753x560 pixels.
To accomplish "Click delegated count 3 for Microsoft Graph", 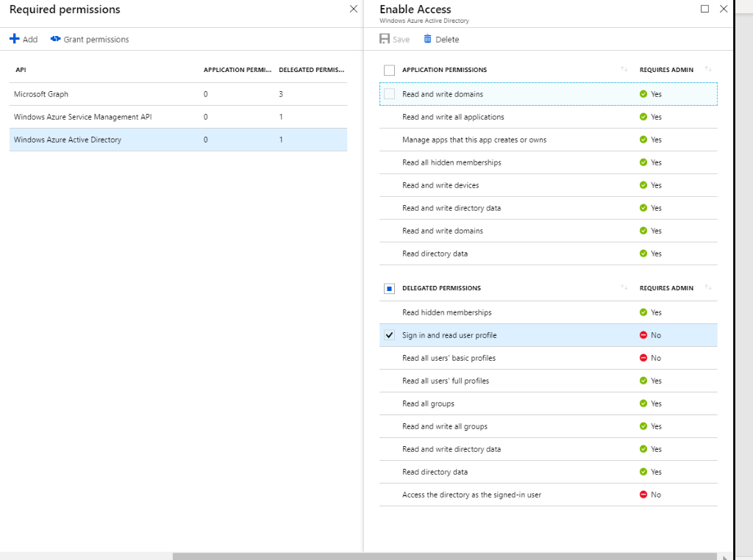I will (281, 94).
